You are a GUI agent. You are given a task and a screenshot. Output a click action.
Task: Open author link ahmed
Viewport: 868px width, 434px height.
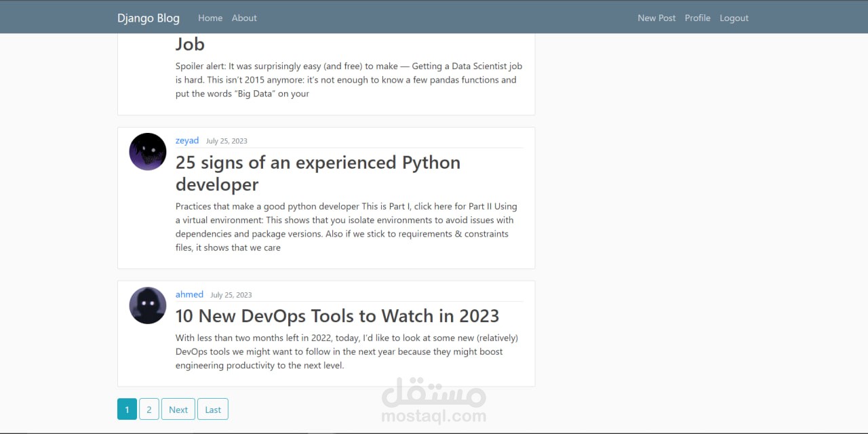pos(189,294)
